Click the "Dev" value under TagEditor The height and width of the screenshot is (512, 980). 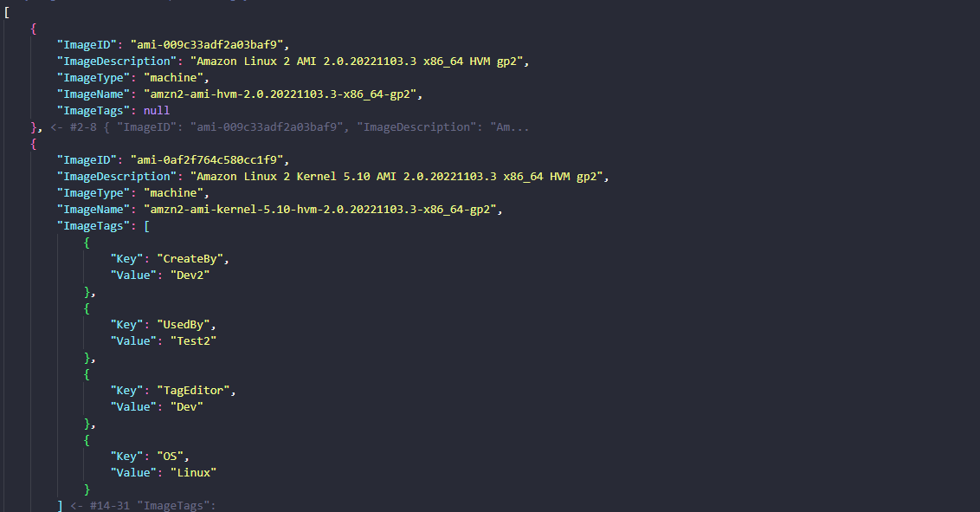[186, 406]
